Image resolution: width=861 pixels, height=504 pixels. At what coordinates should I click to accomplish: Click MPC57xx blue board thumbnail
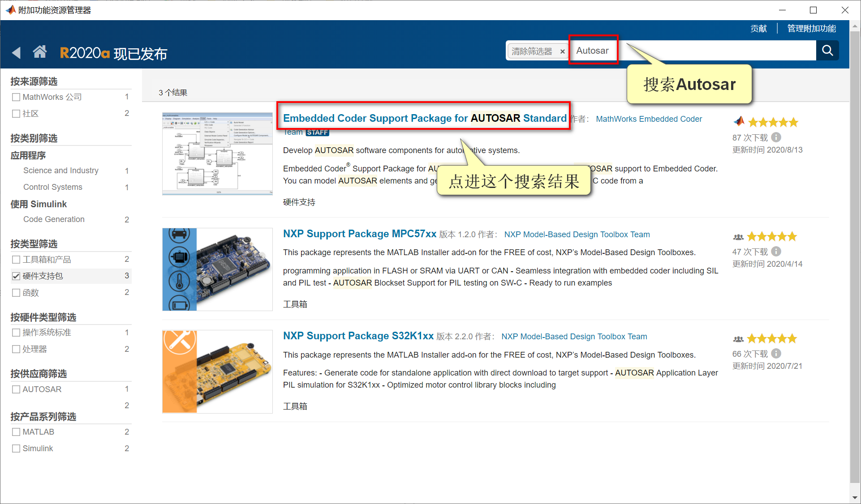tap(217, 269)
